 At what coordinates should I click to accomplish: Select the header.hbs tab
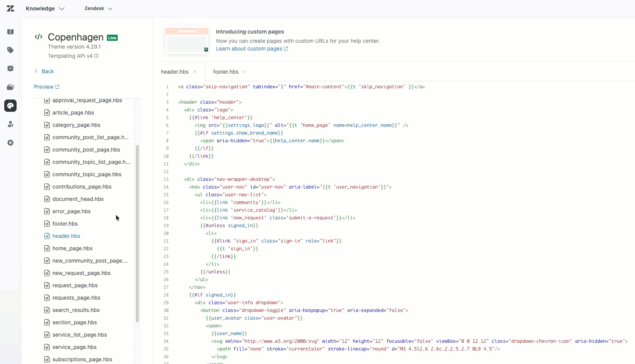point(174,72)
